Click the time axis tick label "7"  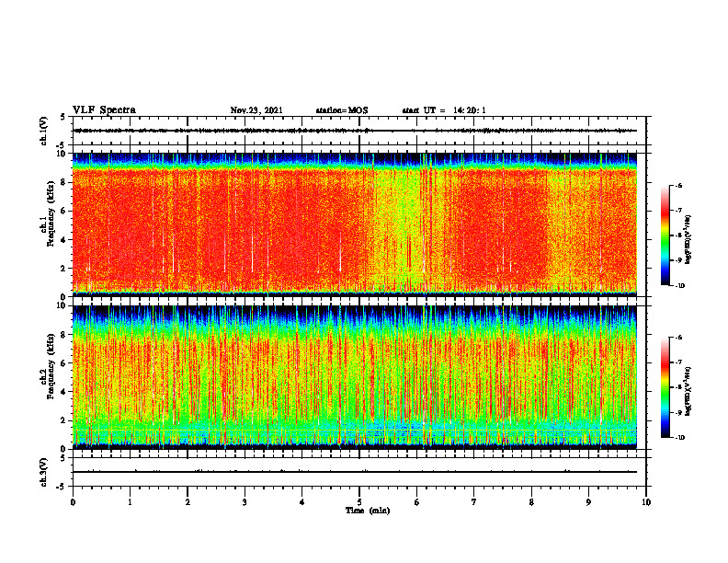474,502
